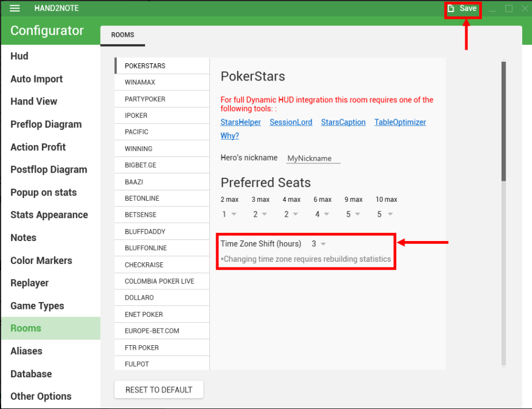Image resolution: width=532 pixels, height=409 pixels.
Task: Select WINAMAX room
Action: tap(162, 82)
